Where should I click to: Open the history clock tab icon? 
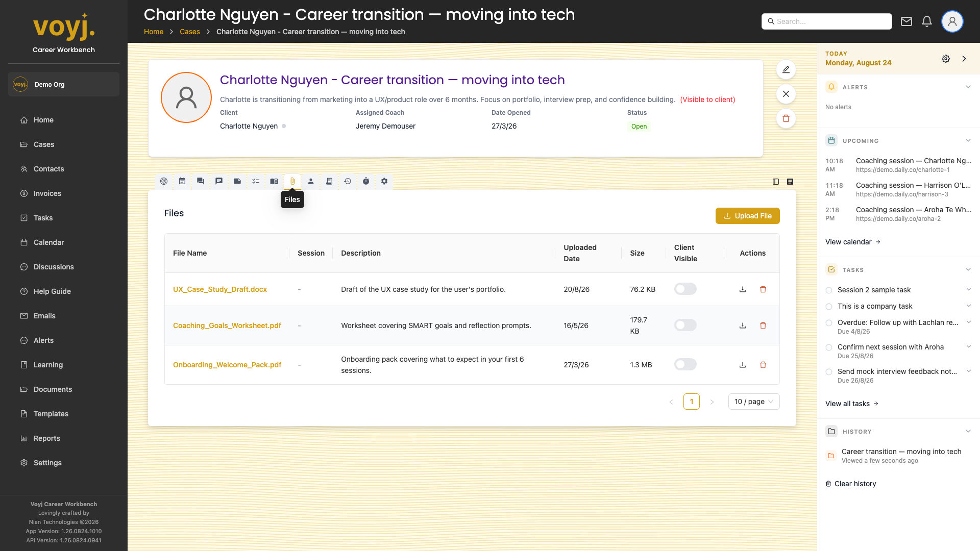pyautogui.click(x=348, y=181)
